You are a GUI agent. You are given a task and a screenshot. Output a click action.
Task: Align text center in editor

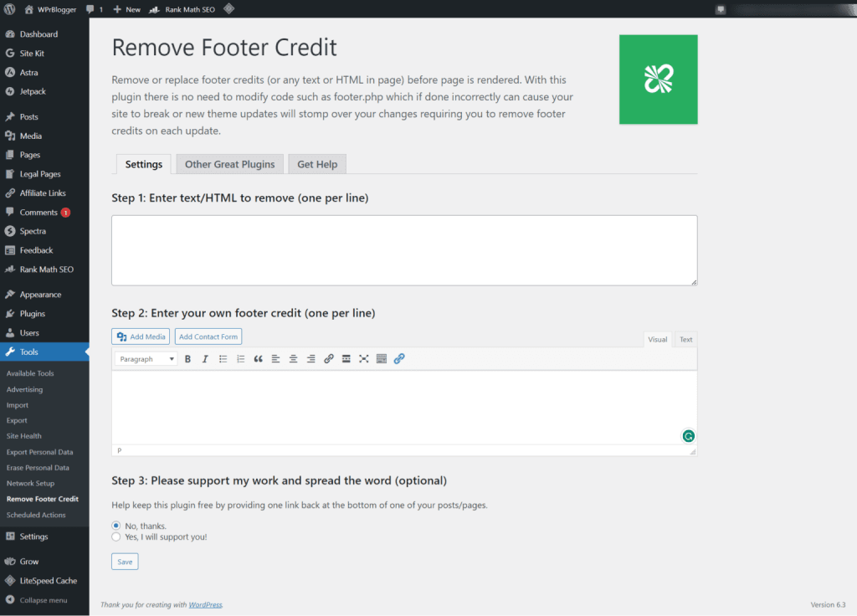click(x=293, y=359)
